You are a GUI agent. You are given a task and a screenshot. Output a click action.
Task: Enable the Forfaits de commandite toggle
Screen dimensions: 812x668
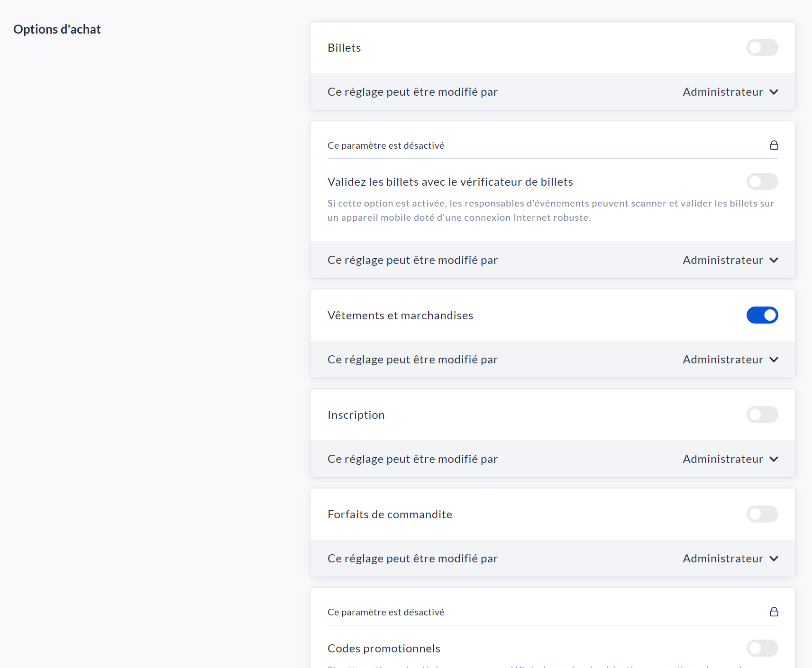point(762,514)
